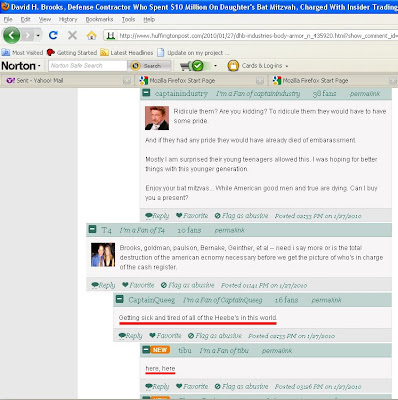Favorite the tibu comment
This screenshot has width=398, height=400.
click(x=192, y=387)
